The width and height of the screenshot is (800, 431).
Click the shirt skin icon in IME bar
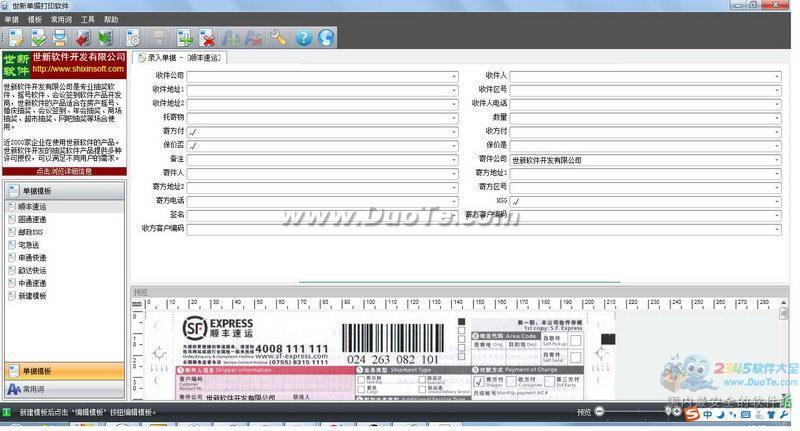point(771,415)
